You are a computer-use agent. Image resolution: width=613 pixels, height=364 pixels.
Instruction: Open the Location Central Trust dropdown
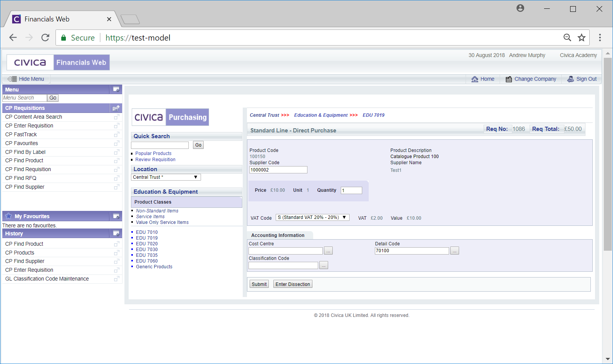[x=166, y=177]
